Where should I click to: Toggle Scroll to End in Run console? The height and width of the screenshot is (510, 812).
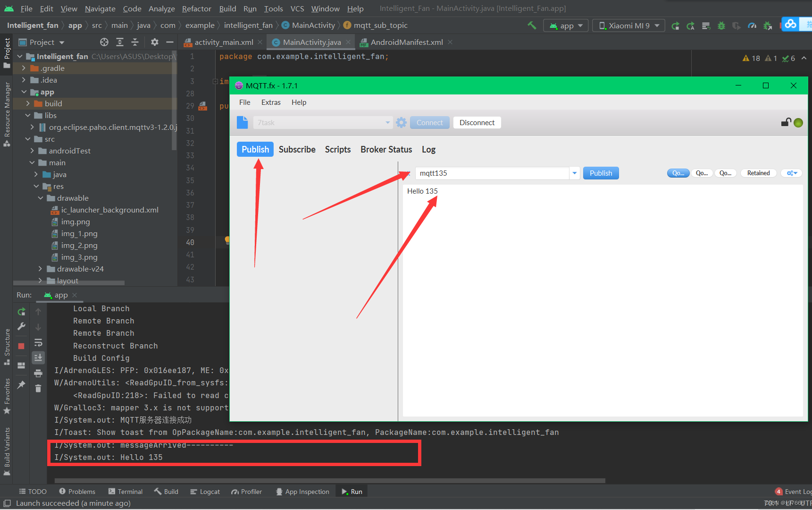click(x=38, y=357)
